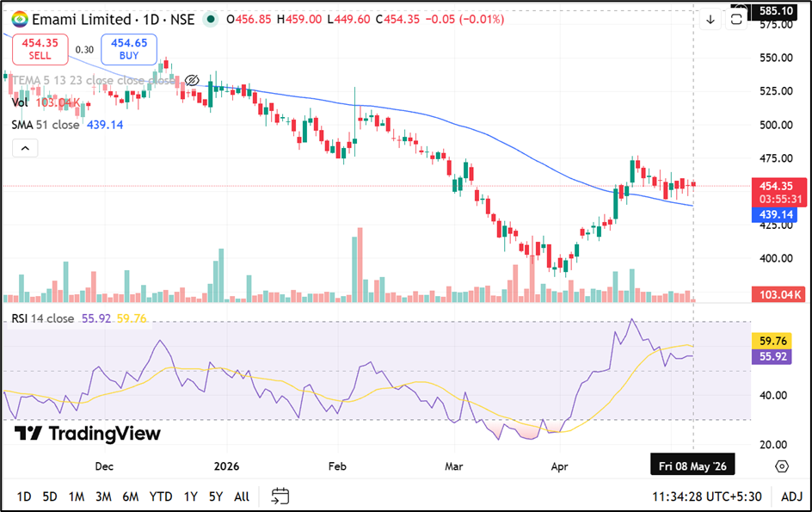This screenshot has height=512, width=812.
Task: Collapse the indicator legend chevron
Action: point(25,148)
